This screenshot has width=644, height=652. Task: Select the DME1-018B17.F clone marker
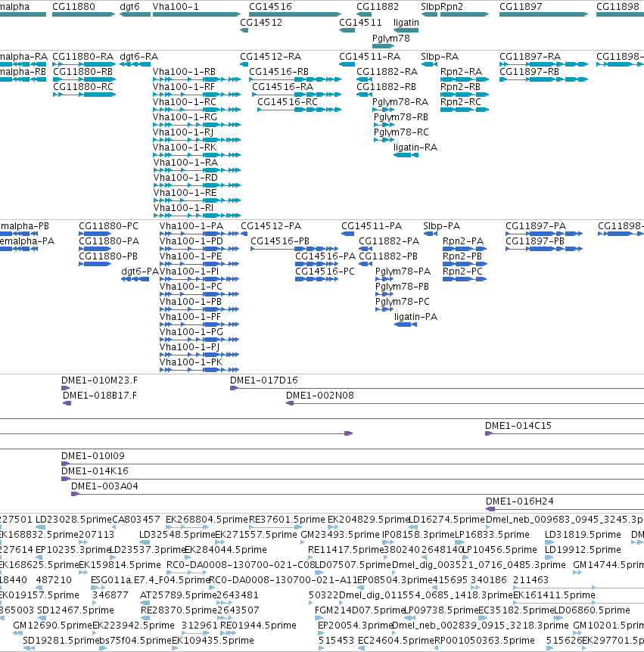pos(67,403)
